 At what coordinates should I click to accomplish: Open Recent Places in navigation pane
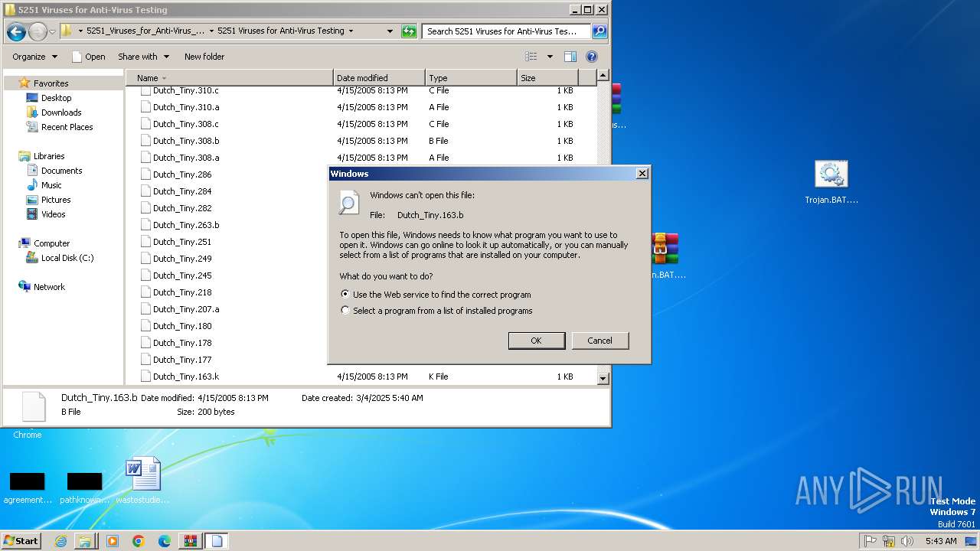tap(67, 127)
